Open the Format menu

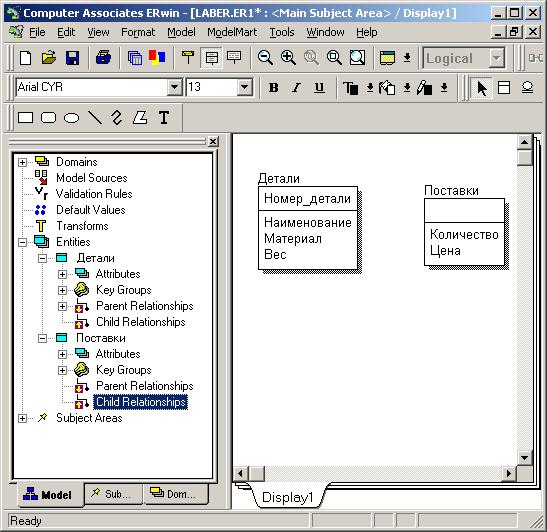[x=138, y=32]
